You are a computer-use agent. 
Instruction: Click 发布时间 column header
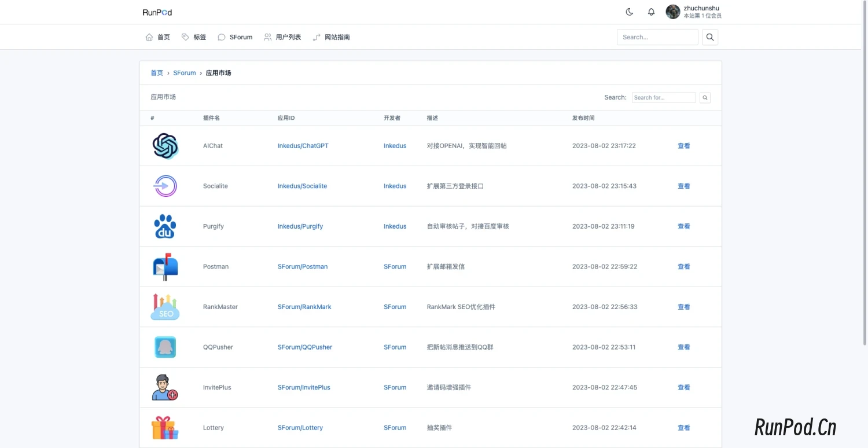(x=583, y=118)
